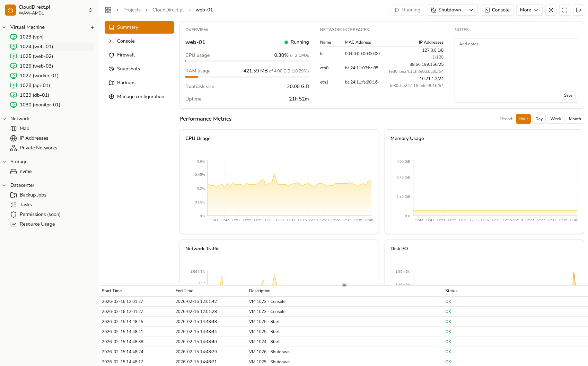Image resolution: width=588 pixels, height=366 pixels.
Task: Toggle the light/dark theme
Action: 551,10
